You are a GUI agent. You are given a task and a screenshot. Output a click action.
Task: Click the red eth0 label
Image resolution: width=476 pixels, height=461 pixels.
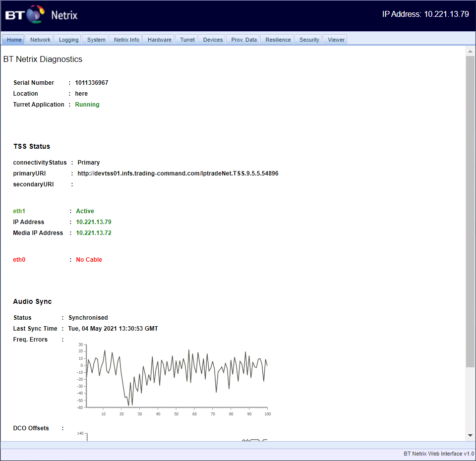pyautogui.click(x=19, y=259)
